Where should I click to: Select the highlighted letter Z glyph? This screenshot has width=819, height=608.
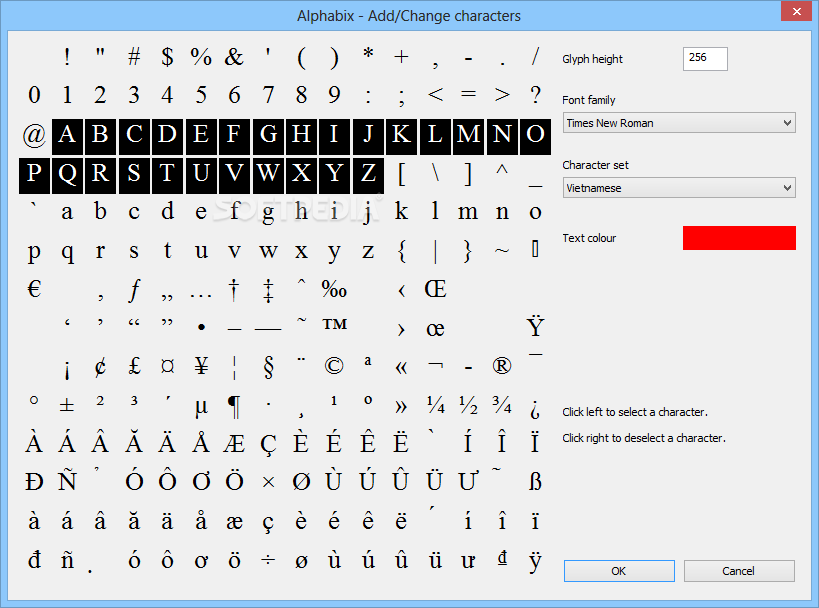(x=368, y=175)
